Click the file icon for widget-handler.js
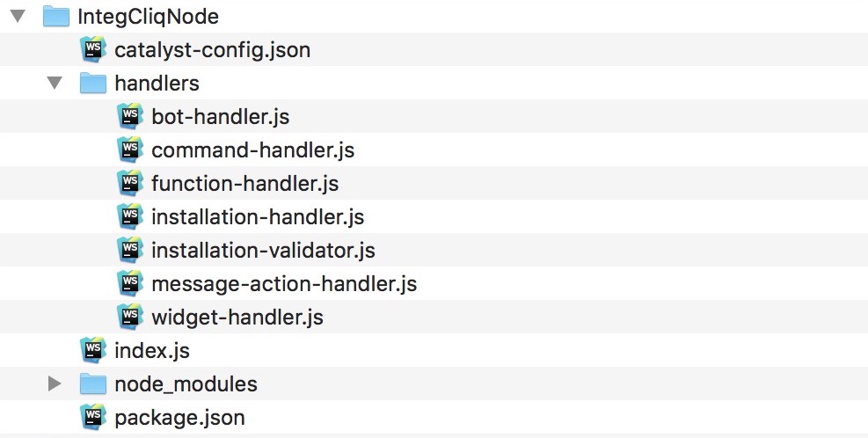Screen dimensions: 868x438 pyautogui.click(x=130, y=317)
